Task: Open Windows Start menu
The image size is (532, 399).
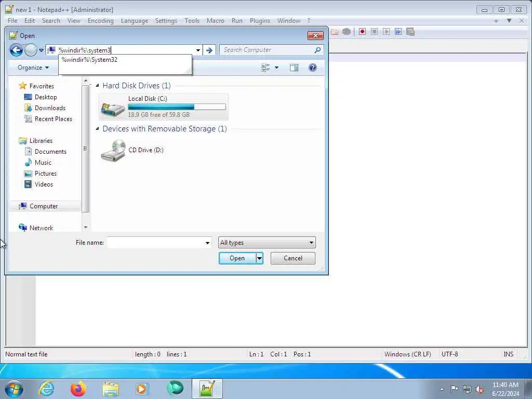Action: 14,389
